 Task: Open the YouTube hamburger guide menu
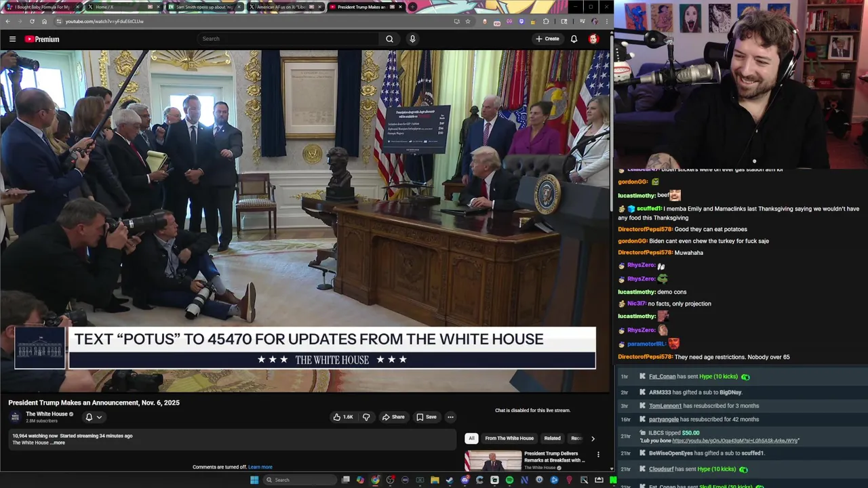12,39
